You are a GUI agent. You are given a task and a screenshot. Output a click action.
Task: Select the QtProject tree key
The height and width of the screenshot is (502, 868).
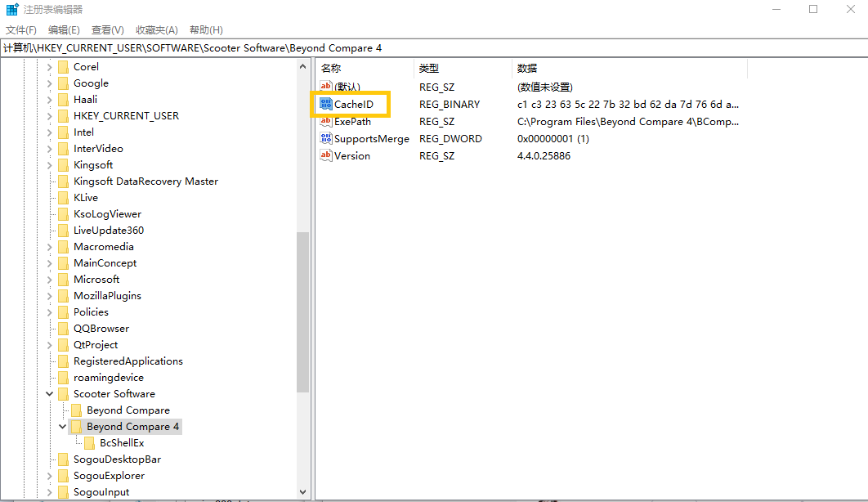click(x=96, y=345)
